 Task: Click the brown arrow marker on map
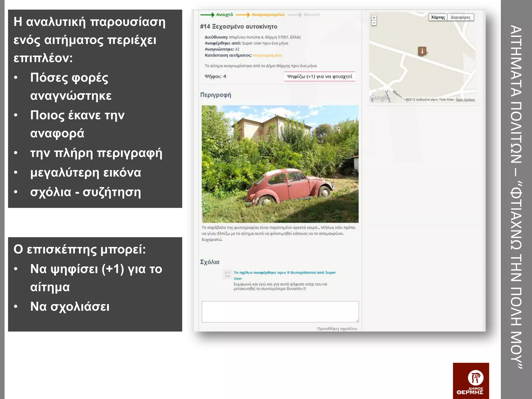[x=422, y=51]
